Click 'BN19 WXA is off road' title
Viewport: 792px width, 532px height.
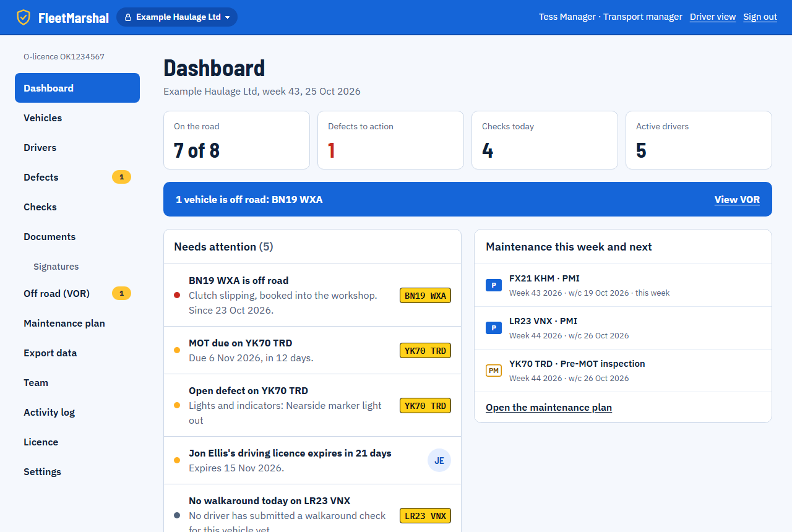point(238,280)
